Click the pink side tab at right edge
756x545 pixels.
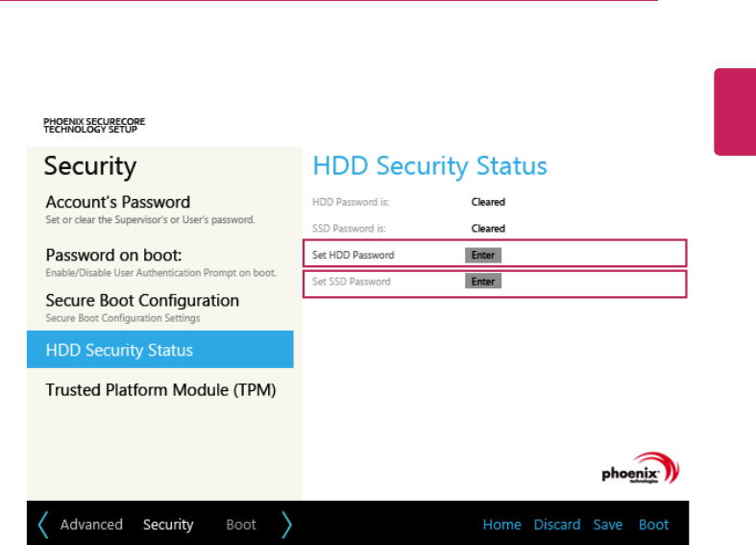tap(735, 111)
